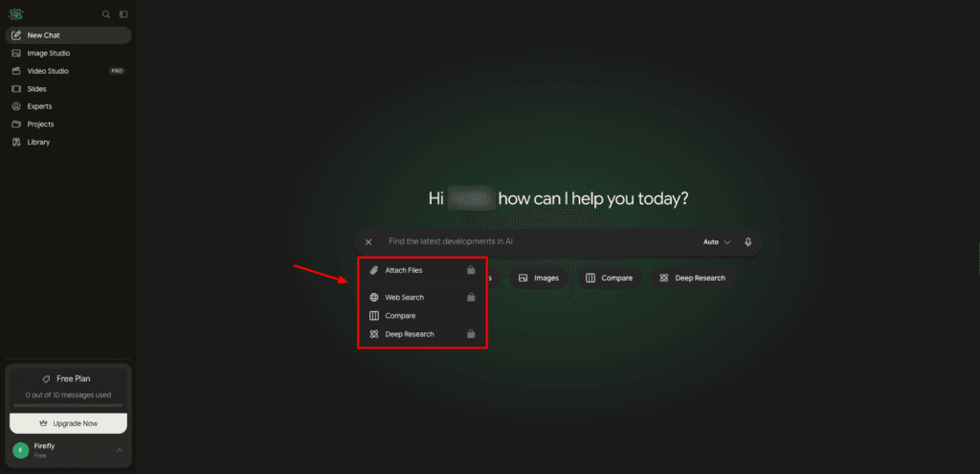Click the PRO badge on Video Studio
This screenshot has width=980, height=474.
[117, 71]
